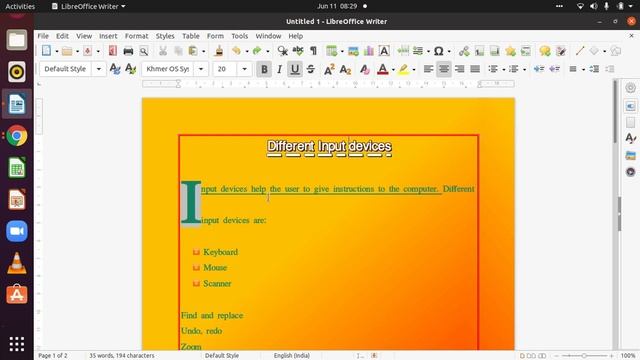Apply the red font color

pos(382,69)
